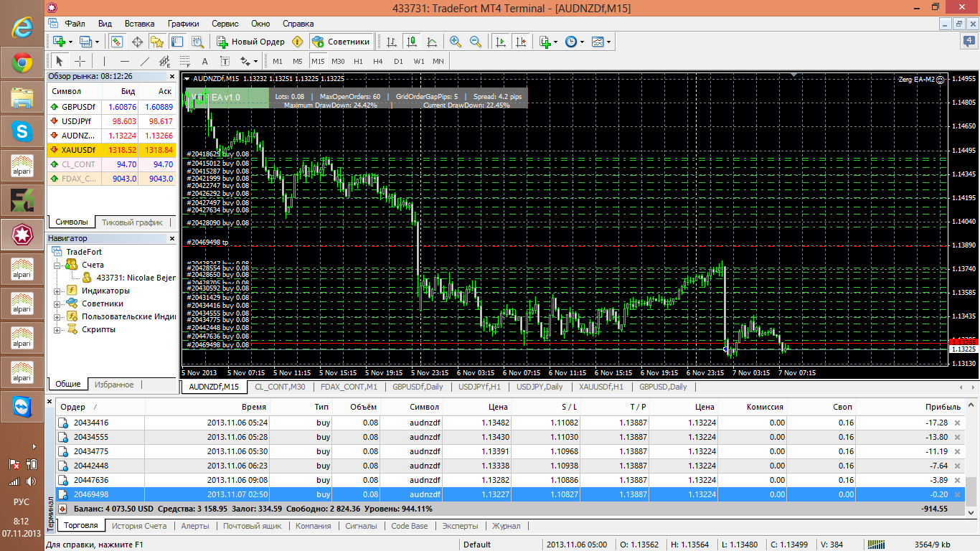Open the Сервис menu
Image resolution: width=980 pixels, height=551 pixels.
225,24
